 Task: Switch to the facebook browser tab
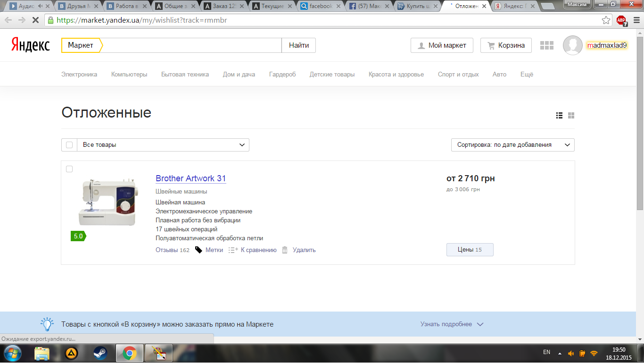(321, 6)
